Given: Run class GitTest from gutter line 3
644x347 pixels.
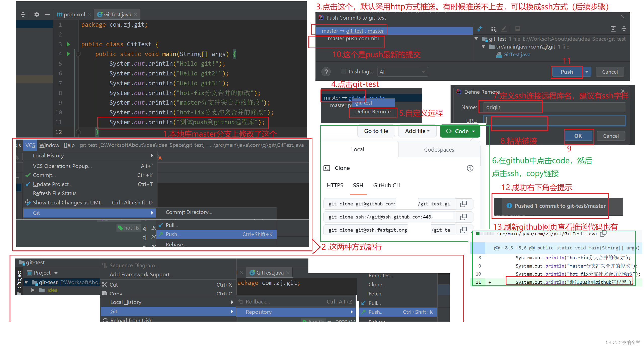Looking at the screenshot, I should (68, 44).
